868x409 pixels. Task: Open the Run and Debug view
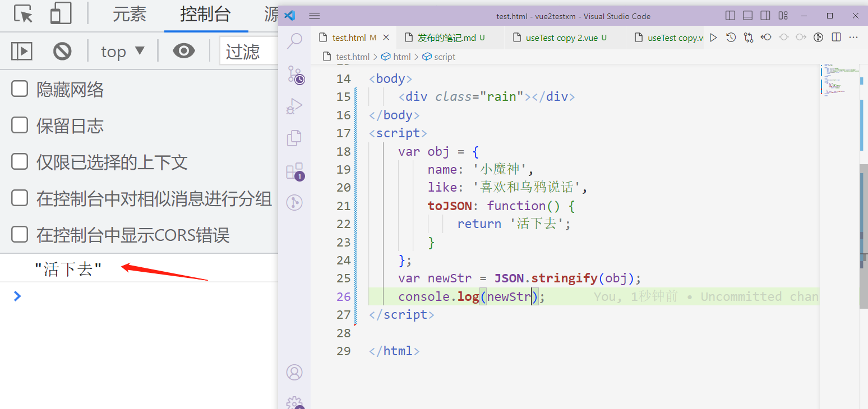tap(294, 106)
